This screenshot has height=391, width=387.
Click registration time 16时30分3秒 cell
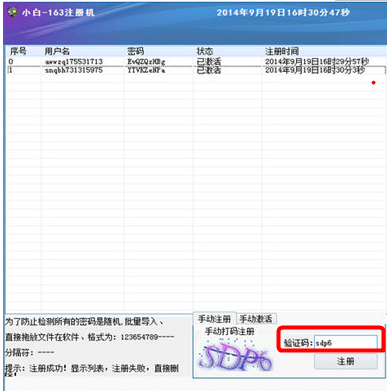(315, 70)
